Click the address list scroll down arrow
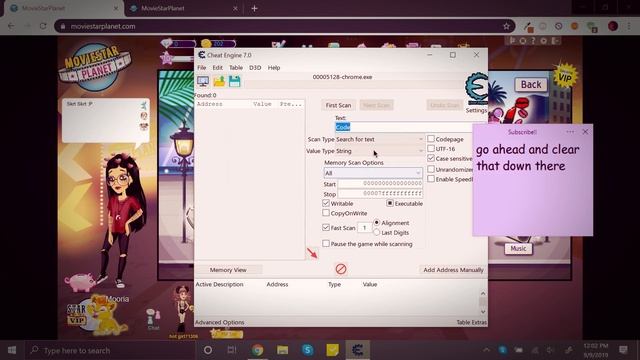The height and width of the screenshot is (360, 640). [x=483, y=312]
